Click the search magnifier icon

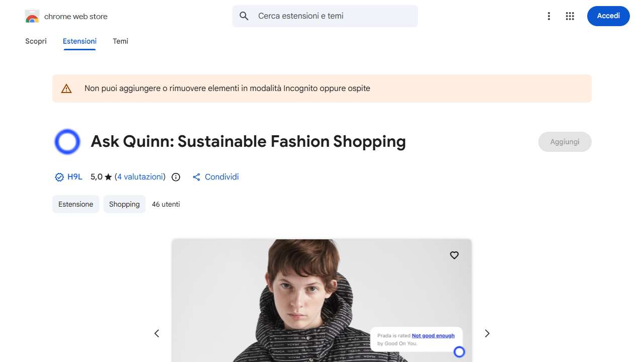tap(244, 16)
